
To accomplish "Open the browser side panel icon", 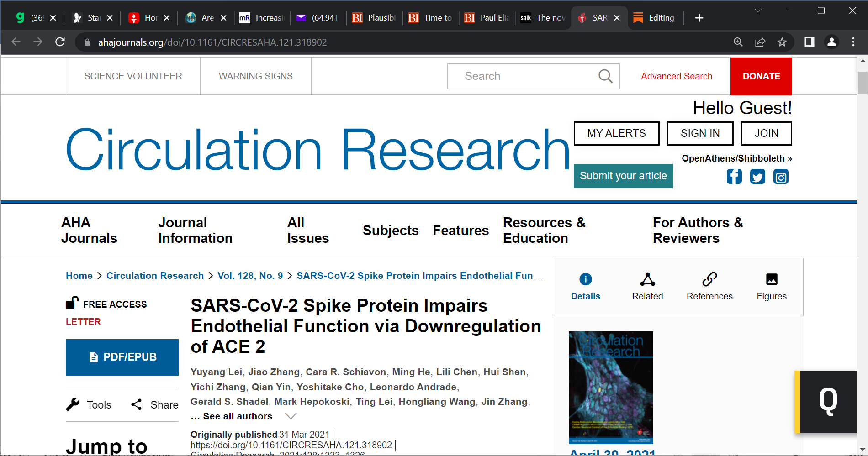I will coord(810,42).
